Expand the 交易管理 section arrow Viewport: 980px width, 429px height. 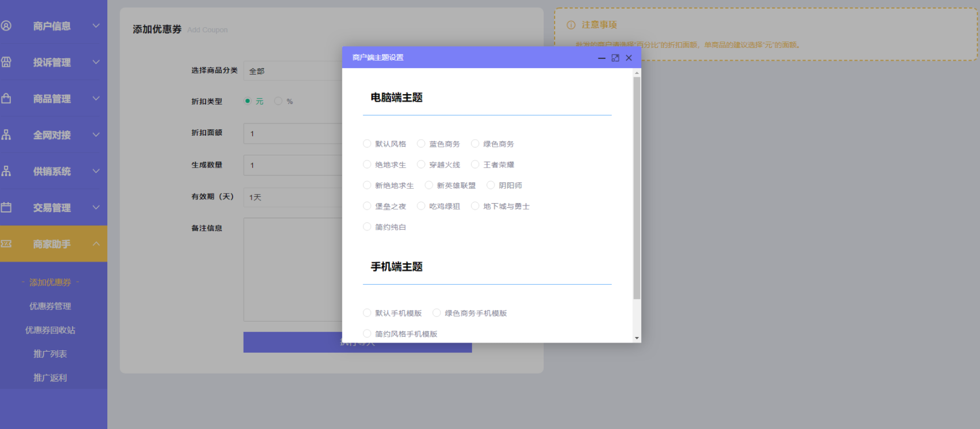click(96, 207)
